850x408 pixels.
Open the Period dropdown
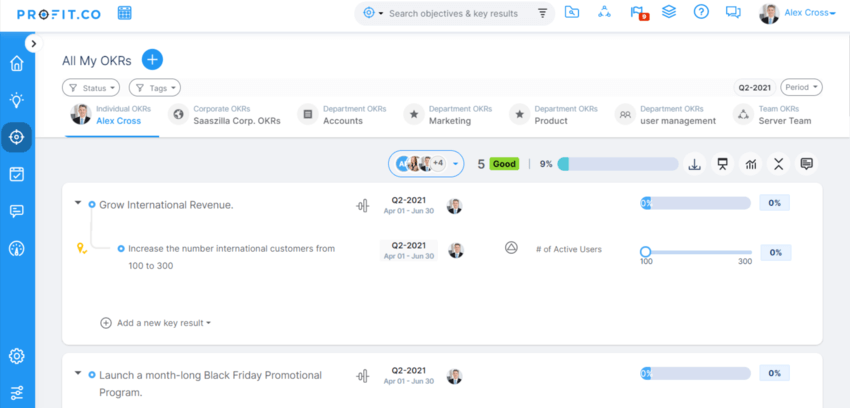pyautogui.click(x=802, y=87)
